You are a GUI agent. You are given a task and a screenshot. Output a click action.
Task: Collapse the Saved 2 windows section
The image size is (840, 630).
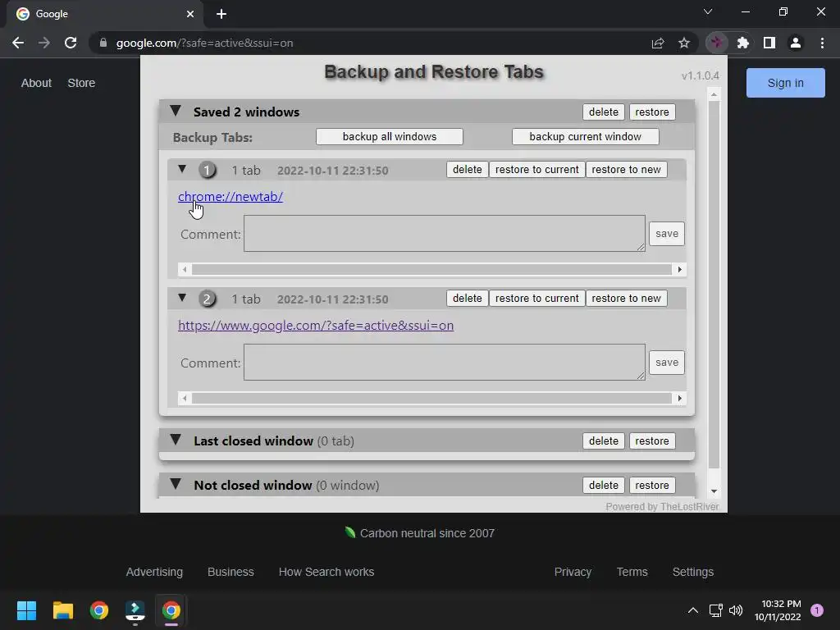point(176,111)
